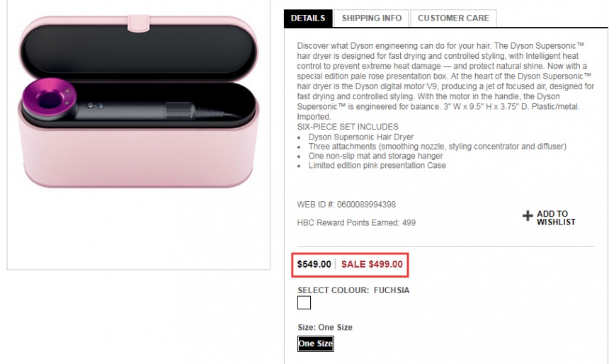Screen dimensions: 609x364
Task: Click the Limited edition pink presentation Case bullet
Action: (377, 165)
